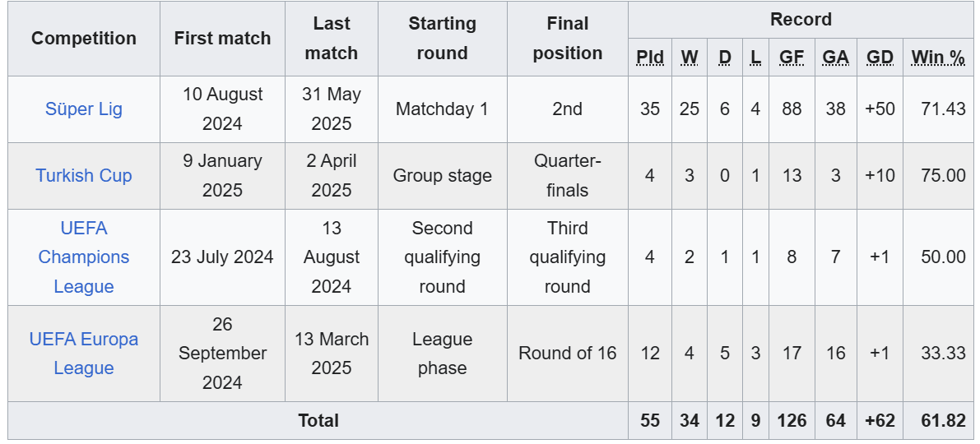Image resolution: width=980 pixels, height=444 pixels.
Task: Open the Süper Lig link
Action: tap(84, 109)
